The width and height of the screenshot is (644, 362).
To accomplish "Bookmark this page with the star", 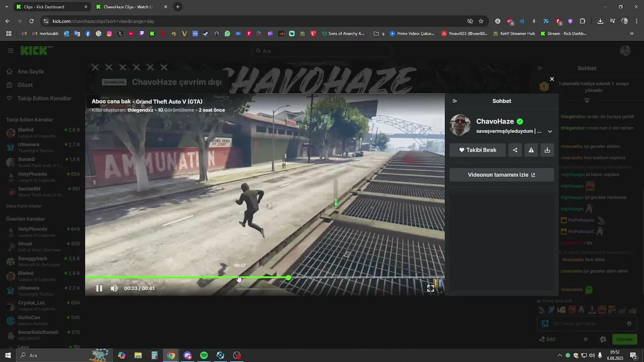I will point(481,21).
